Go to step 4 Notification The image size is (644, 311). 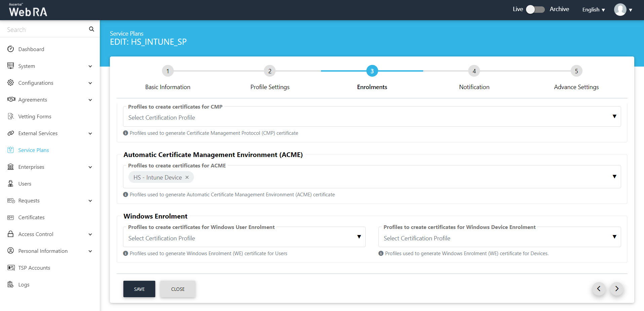[x=474, y=71]
